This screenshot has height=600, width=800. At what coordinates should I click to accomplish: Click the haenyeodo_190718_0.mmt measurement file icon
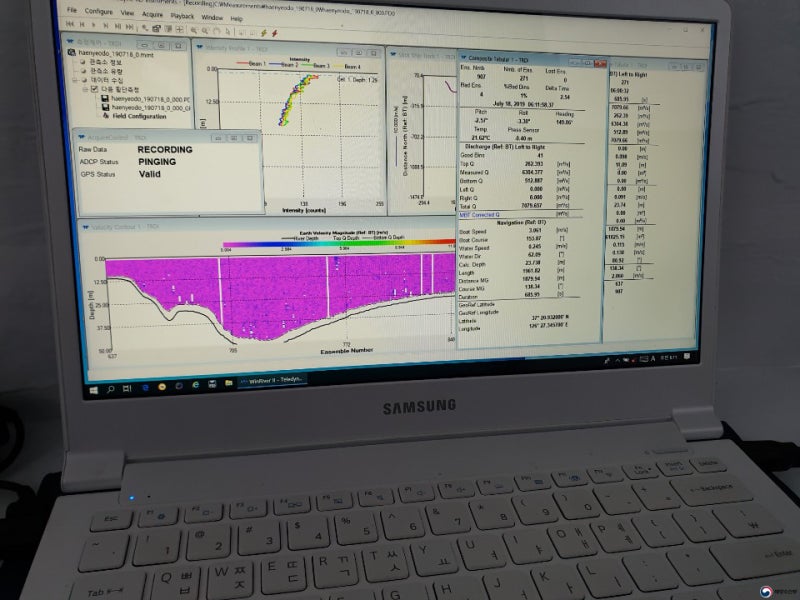(x=72, y=52)
